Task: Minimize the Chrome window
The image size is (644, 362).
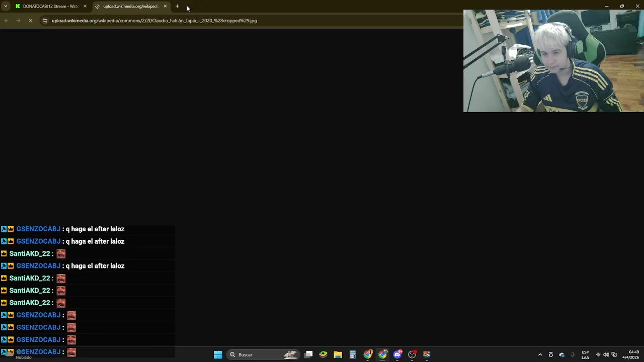Action: click(x=606, y=6)
